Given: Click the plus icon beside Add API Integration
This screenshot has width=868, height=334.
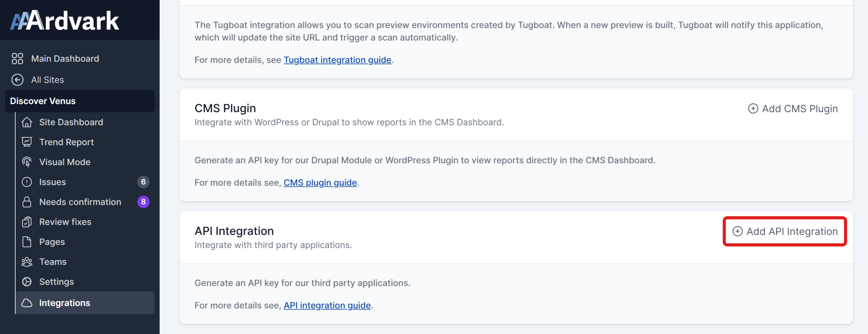Looking at the screenshot, I should pyautogui.click(x=737, y=231).
